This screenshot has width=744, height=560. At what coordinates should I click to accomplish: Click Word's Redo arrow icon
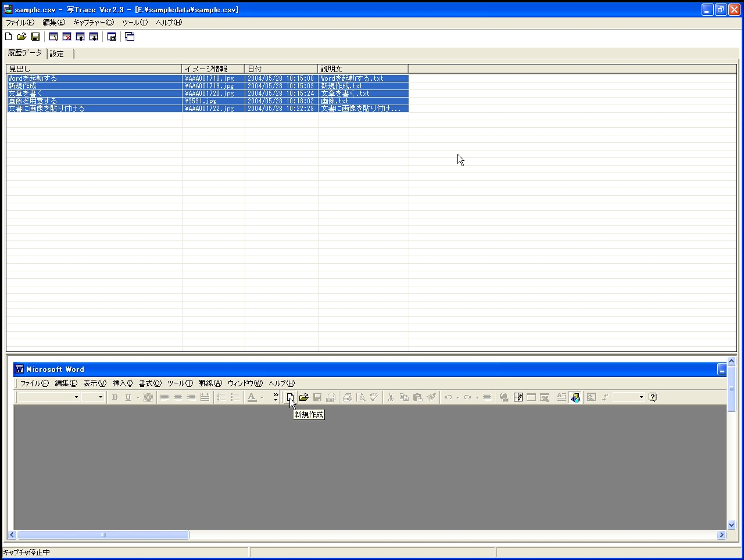click(468, 397)
